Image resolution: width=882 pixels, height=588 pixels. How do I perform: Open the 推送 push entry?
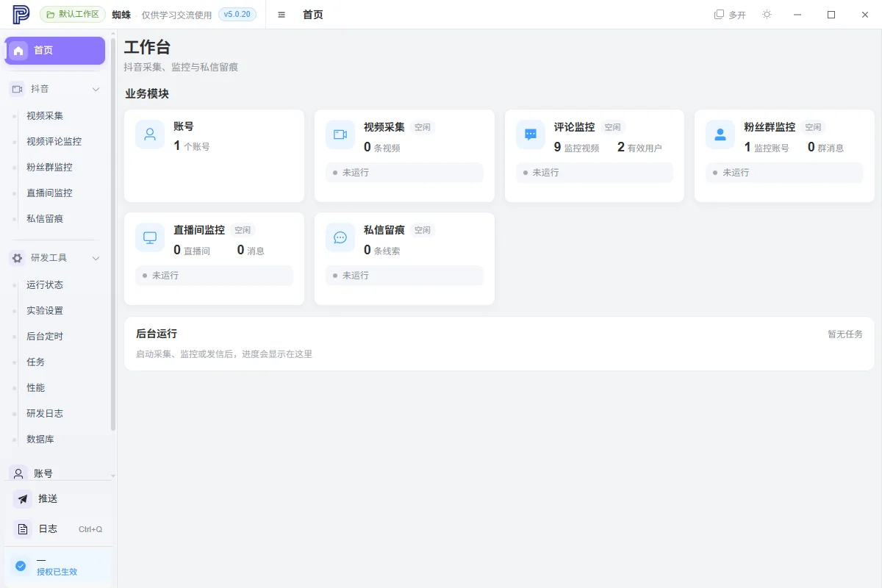tap(59, 499)
